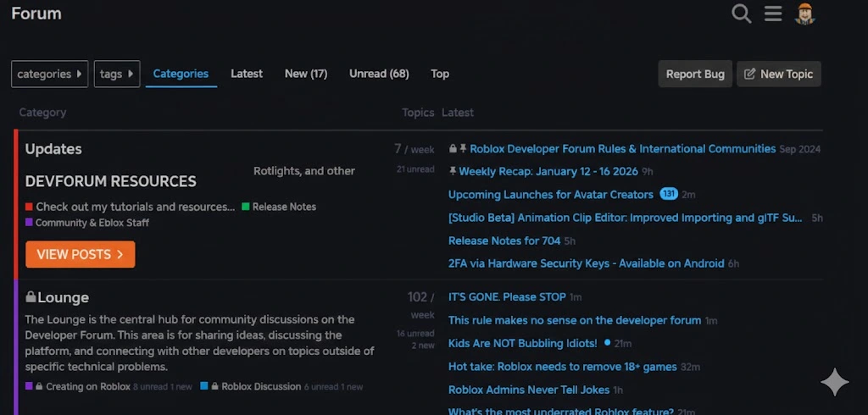868x415 pixels.
Task: Click the sparkle assistant icon
Action: (x=835, y=382)
